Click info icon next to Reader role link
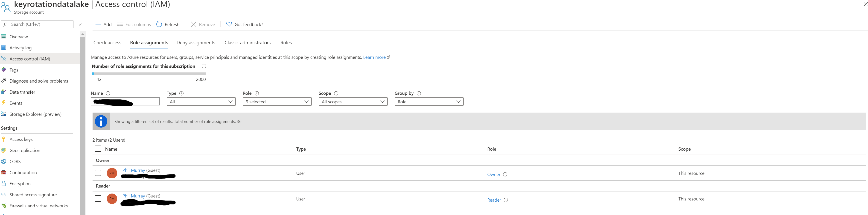 (506, 200)
